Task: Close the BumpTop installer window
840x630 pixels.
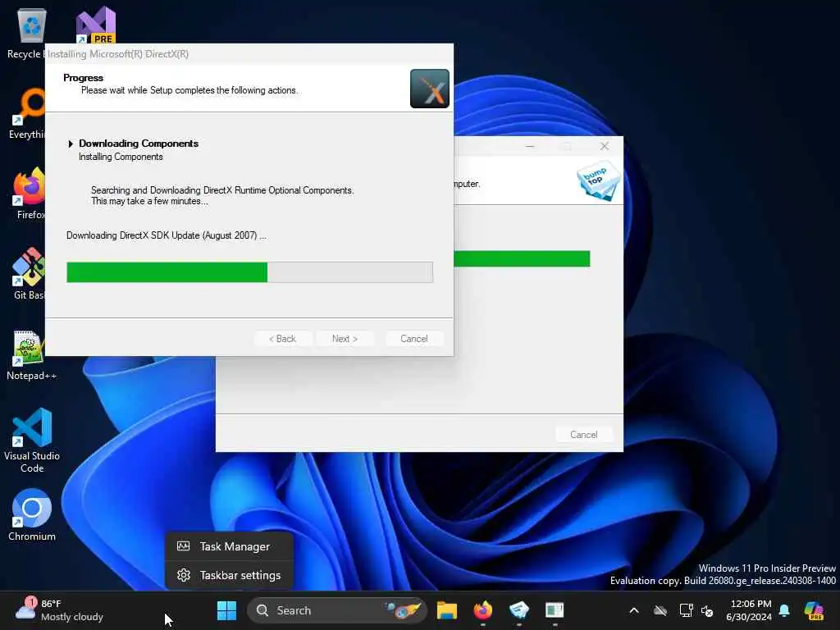Action: coord(605,146)
